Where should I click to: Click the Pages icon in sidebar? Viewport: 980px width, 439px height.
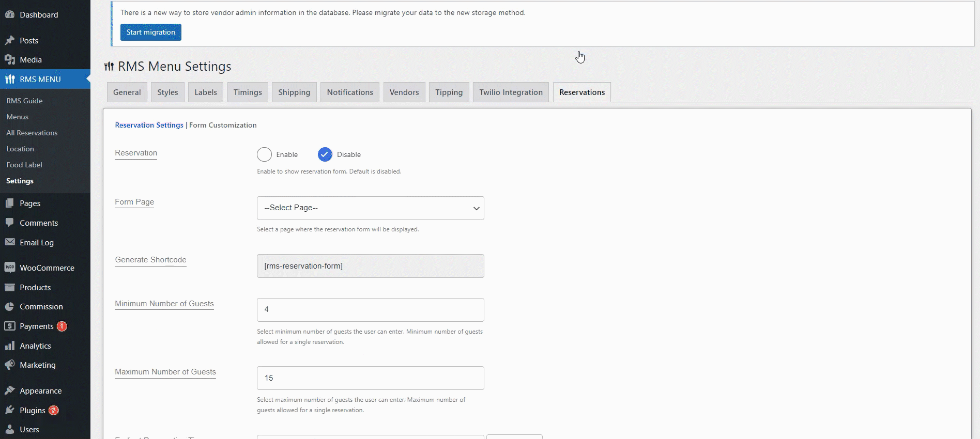(10, 203)
